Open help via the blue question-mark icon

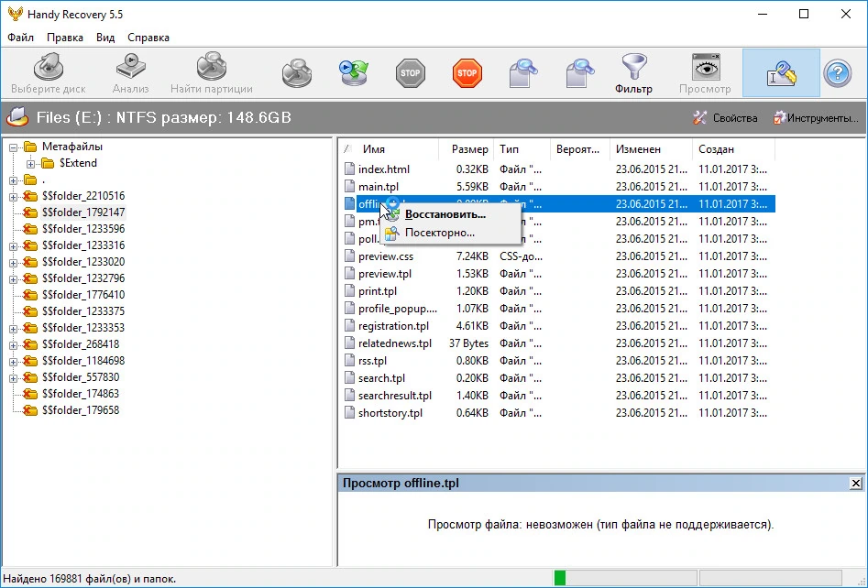click(837, 73)
